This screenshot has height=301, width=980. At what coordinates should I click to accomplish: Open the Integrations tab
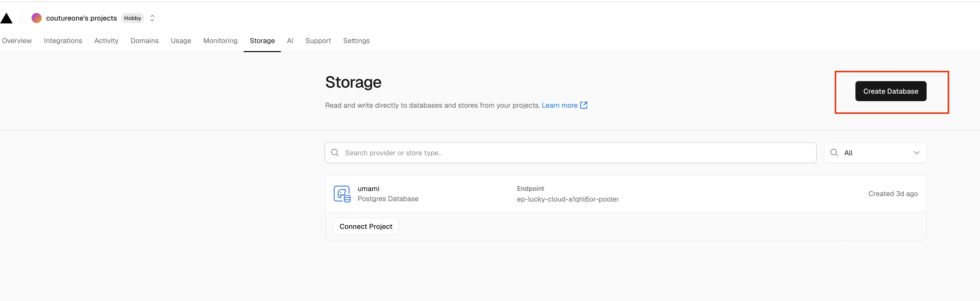(x=63, y=41)
